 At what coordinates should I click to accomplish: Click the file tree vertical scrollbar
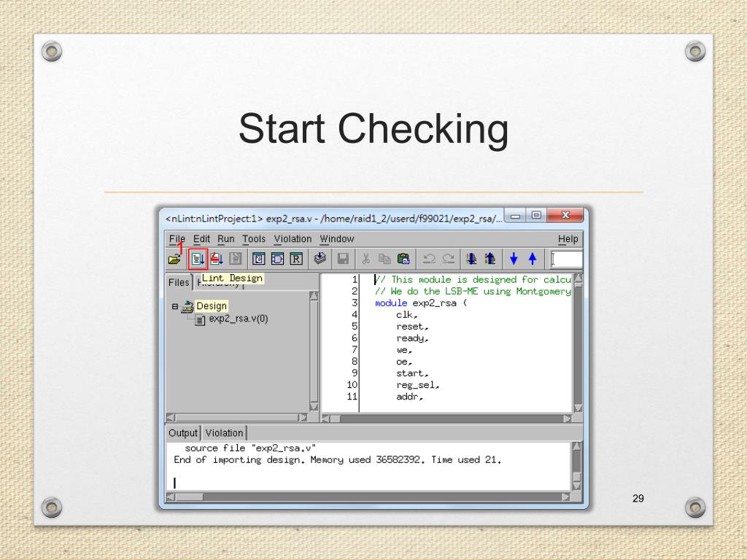click(x=314, y=351)
